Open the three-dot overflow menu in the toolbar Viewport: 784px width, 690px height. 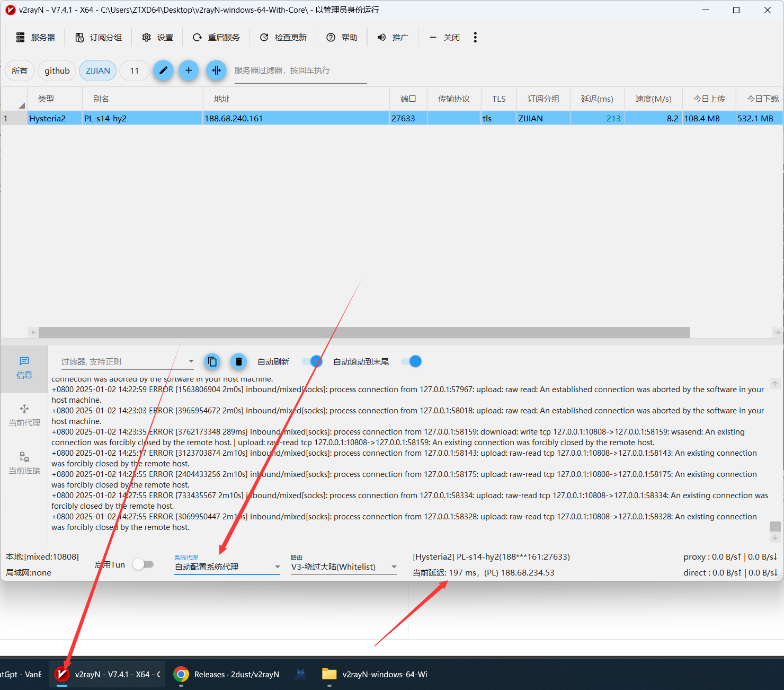point(475,38)
